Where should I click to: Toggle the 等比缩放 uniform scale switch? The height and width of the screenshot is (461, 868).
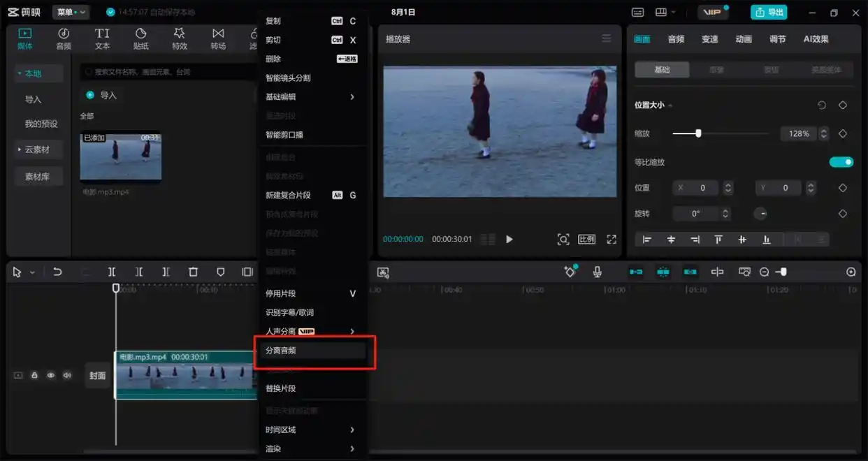point(841,162)
